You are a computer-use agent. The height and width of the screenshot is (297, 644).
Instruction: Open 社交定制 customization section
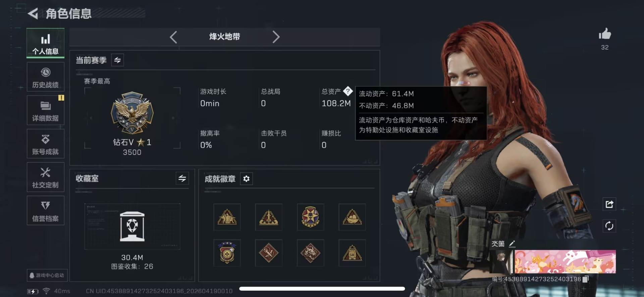point(45,177)
